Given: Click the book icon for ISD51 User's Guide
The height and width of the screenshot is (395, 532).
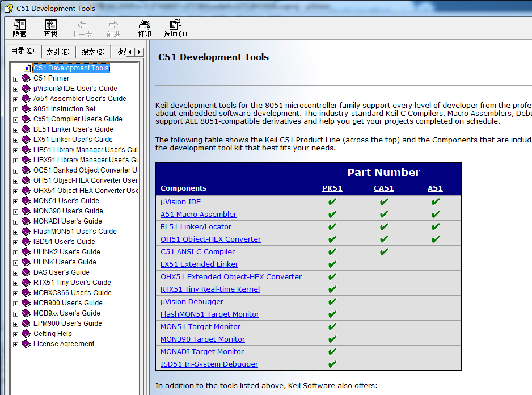Looking at the screenshot, I should point(26,241).
